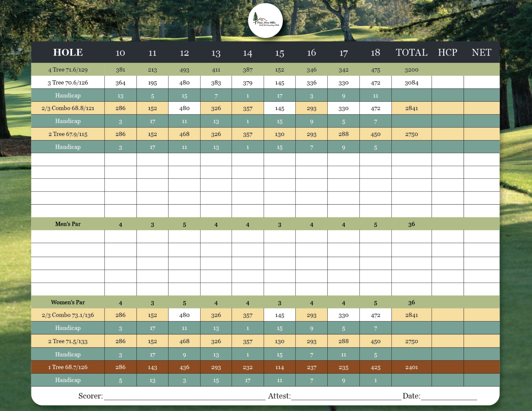Click the TOTAL column header
This screenshot has height=411, width=532.
coord(412,52)
